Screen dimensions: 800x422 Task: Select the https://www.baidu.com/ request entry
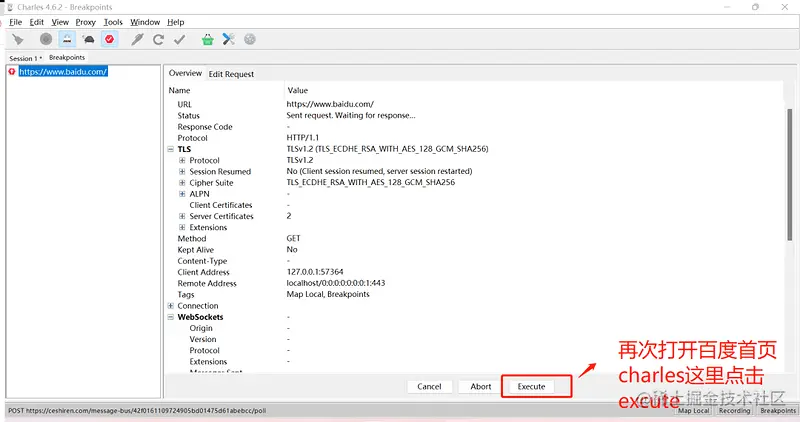pyautogui.click(x=63, y=71)
